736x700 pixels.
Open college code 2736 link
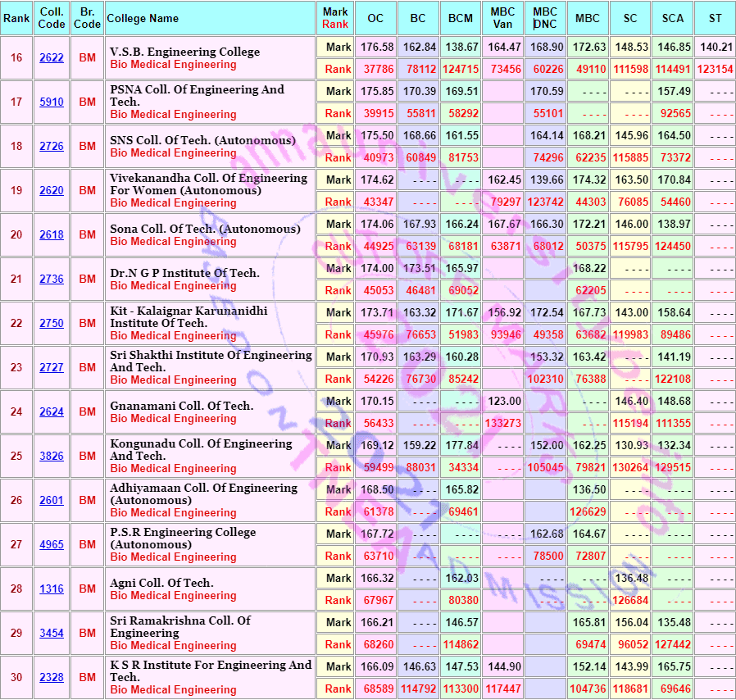[52, 279]
